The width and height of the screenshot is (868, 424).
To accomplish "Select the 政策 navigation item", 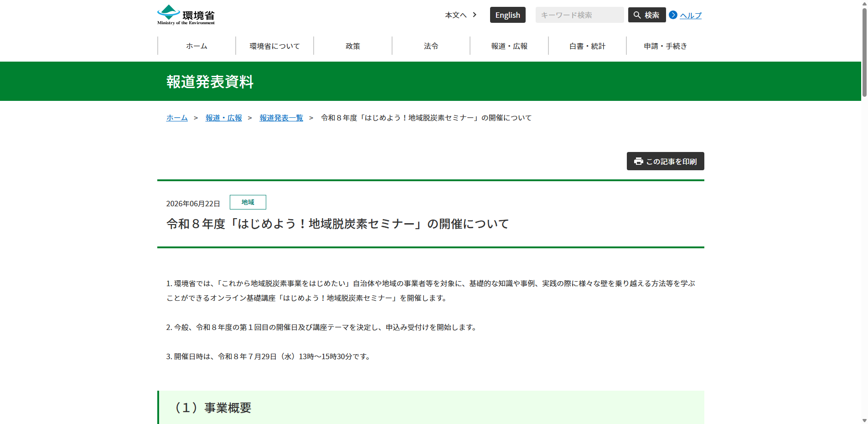I will [x=353, y=46].
